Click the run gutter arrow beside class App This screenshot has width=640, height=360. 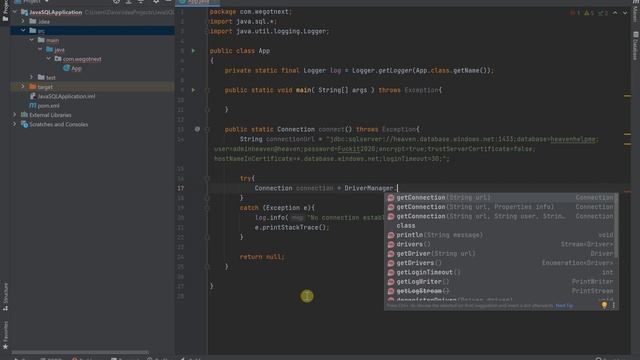193,51
